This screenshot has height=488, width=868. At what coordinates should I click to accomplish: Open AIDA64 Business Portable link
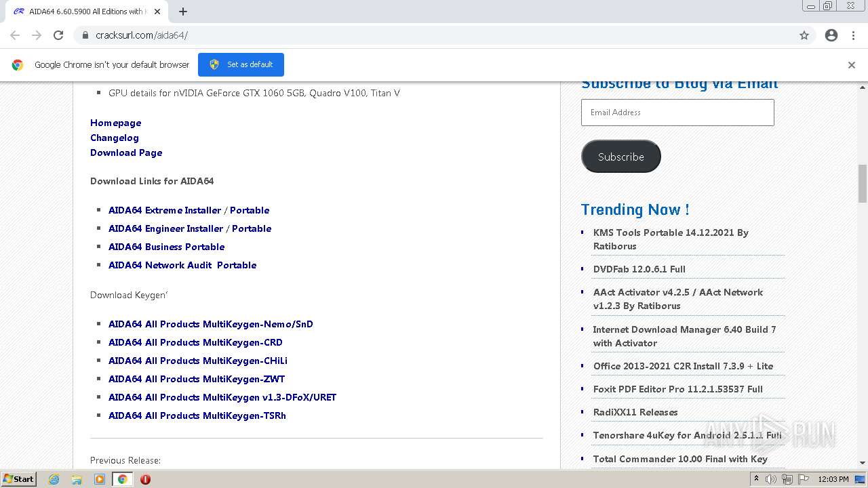(167, 247)
